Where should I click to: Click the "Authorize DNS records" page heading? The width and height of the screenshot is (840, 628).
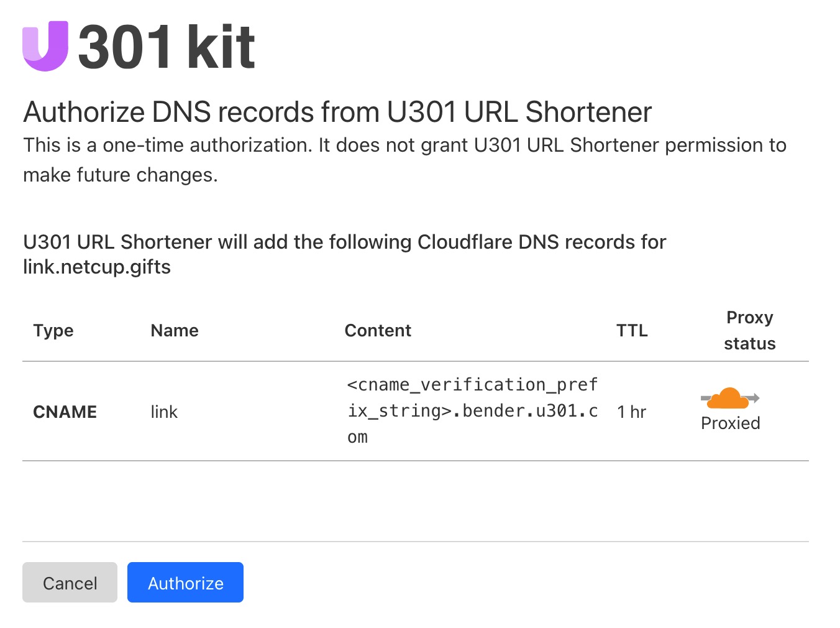click(337, 113)
